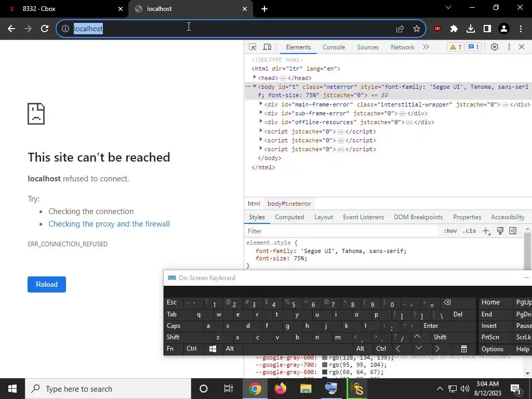This screenshot has height=399, width=532.
Task: Open the Windows Start menu
Action: (12, 389)
